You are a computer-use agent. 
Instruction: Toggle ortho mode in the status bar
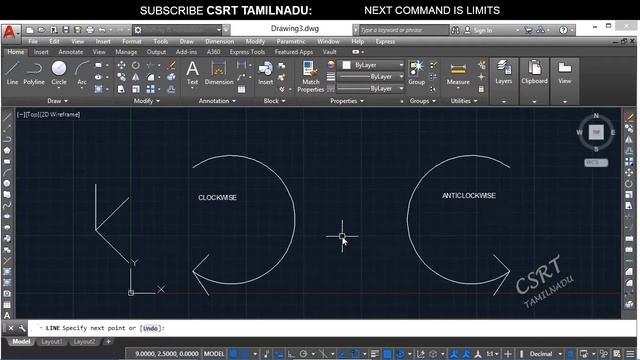coord(291,354)
